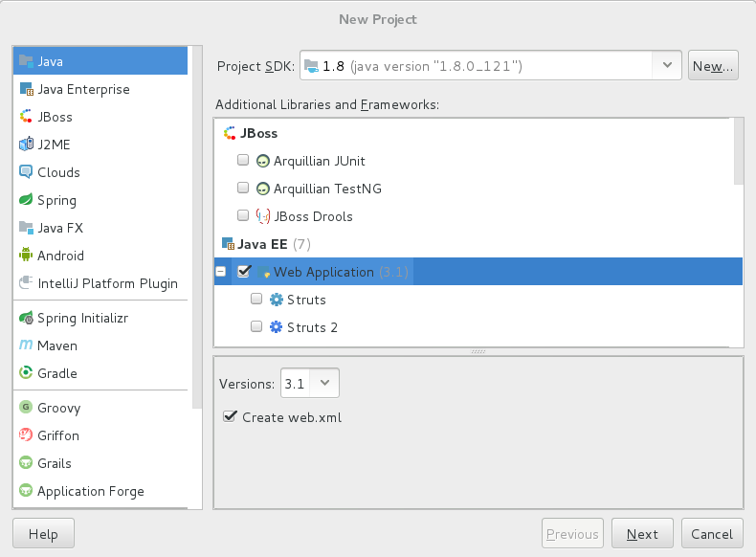756x557 pixels.
Task: Enable the JBoss Drools checkbox
Action: click(243, 215)
